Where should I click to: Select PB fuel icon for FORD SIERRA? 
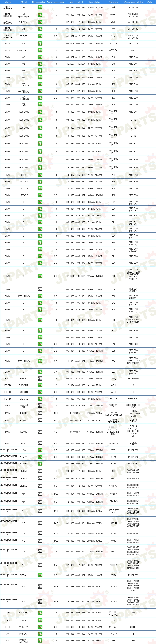(40, 399)
